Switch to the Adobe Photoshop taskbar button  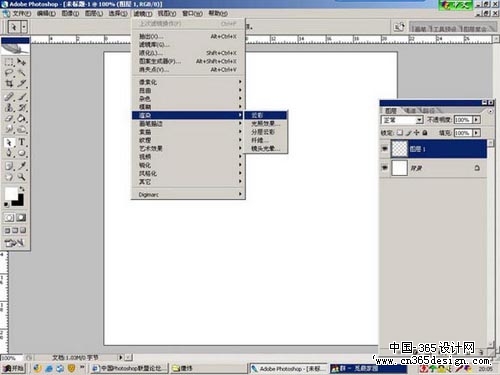[x=288, y=369]
